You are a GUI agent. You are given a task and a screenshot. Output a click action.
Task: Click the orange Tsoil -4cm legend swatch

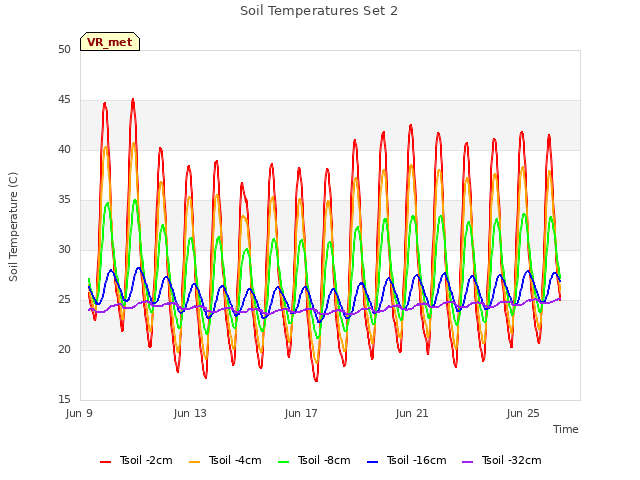pyautogui.click(x=195, y=462)
